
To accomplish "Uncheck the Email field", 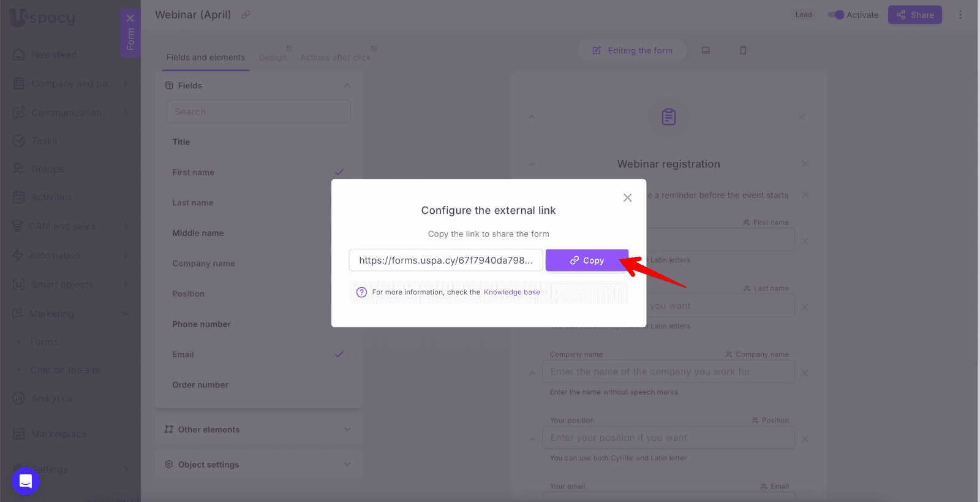I will 339,354.
